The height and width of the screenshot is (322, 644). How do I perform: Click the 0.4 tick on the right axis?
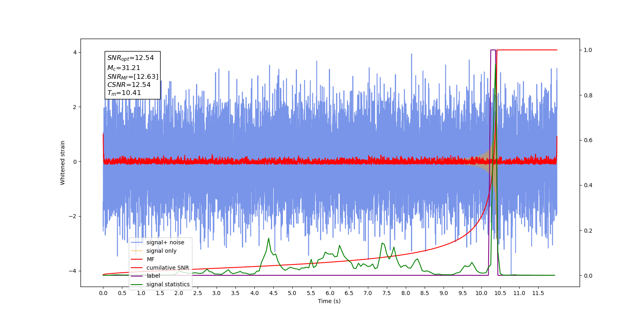click(x=588, y=185)
